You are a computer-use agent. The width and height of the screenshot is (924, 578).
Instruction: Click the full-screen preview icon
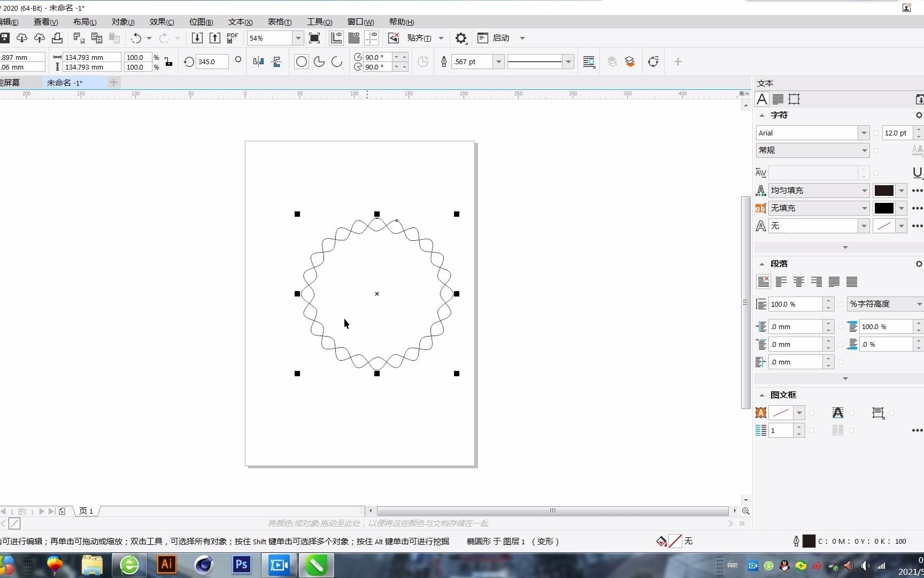click(314, 38)
